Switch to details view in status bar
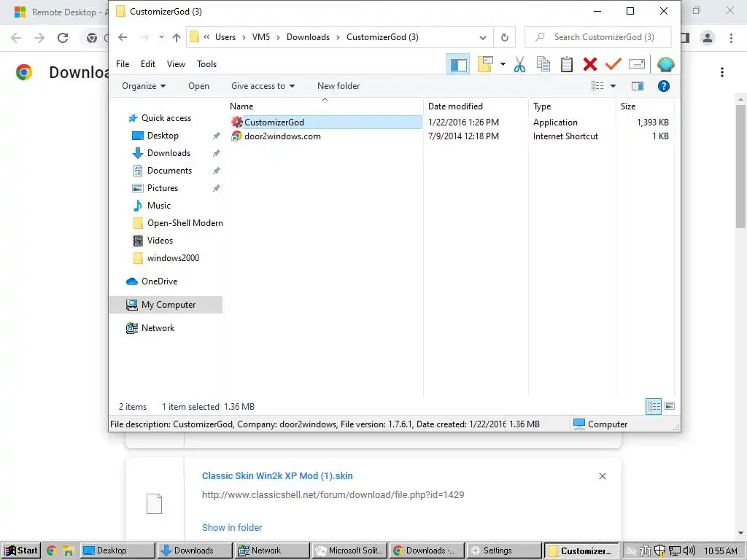 point(654,406)
